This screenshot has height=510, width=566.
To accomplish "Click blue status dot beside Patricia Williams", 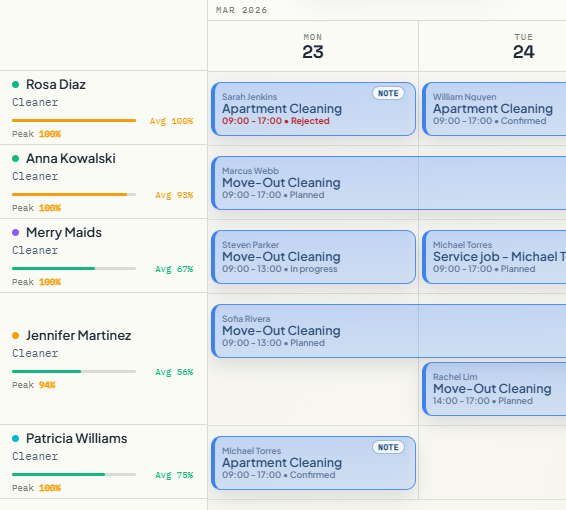I will coord(16,439).
